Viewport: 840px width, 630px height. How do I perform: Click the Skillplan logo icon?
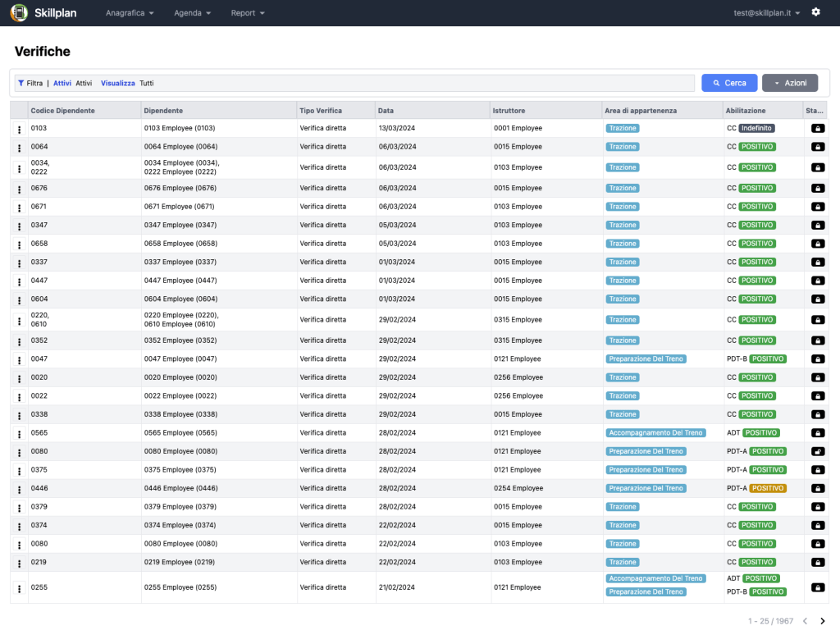pyautogui.click(x=18, y=13)
